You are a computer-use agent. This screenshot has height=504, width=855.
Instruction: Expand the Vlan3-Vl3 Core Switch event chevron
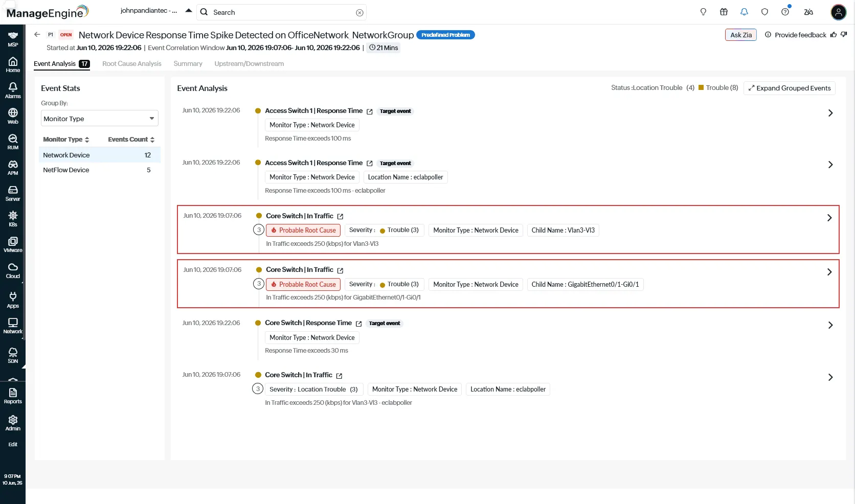click(x=829, y=218)
